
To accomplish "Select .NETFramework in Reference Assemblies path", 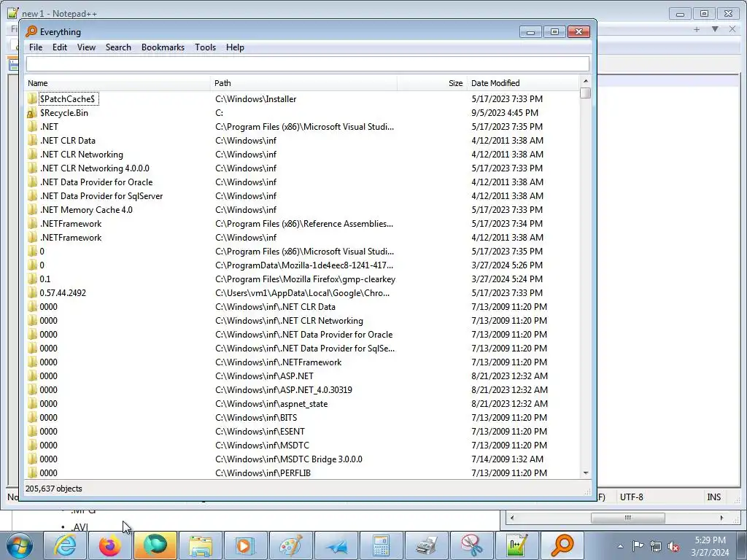I will point(71,223).
